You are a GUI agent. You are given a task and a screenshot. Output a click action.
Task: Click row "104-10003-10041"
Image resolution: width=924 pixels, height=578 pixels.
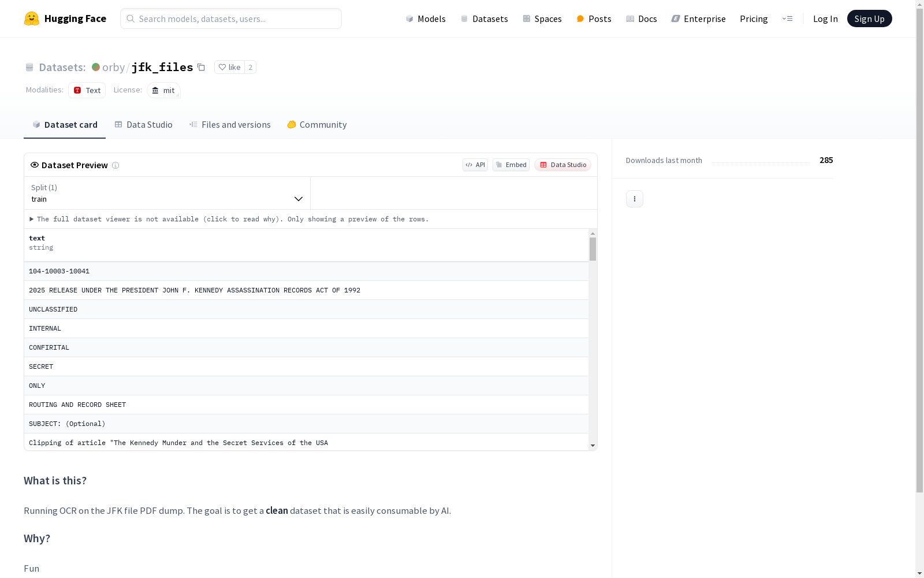pyautogui.click(x=306, y=271)
